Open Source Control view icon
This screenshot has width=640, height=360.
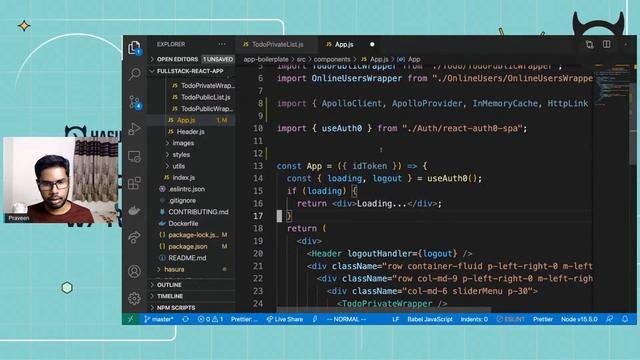134,102
